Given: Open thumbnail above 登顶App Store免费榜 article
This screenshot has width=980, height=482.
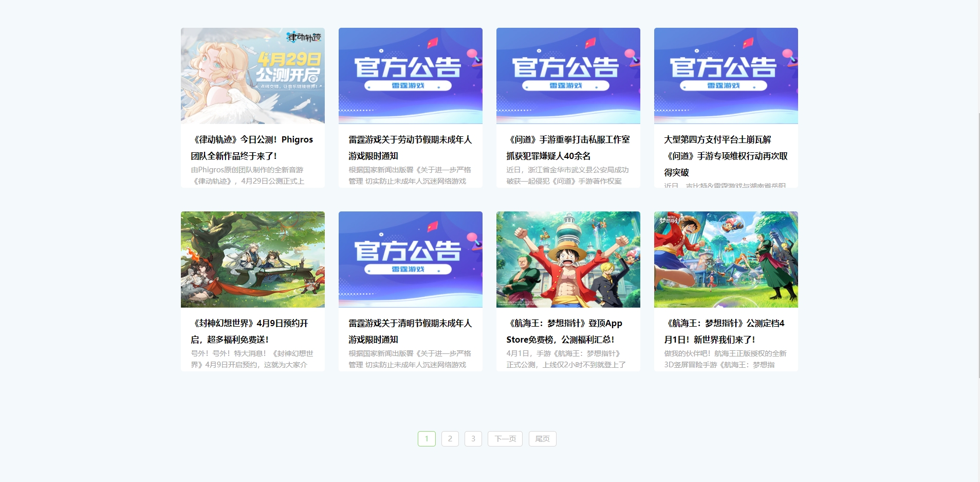Looking at the screenshot, I should (568, 259).
